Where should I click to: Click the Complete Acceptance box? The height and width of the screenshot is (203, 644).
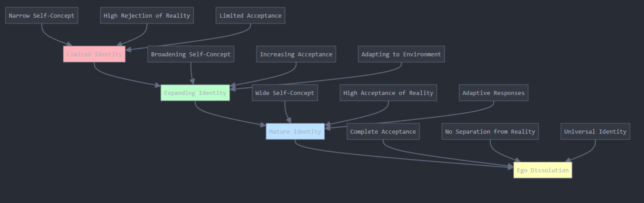[383, 131]
